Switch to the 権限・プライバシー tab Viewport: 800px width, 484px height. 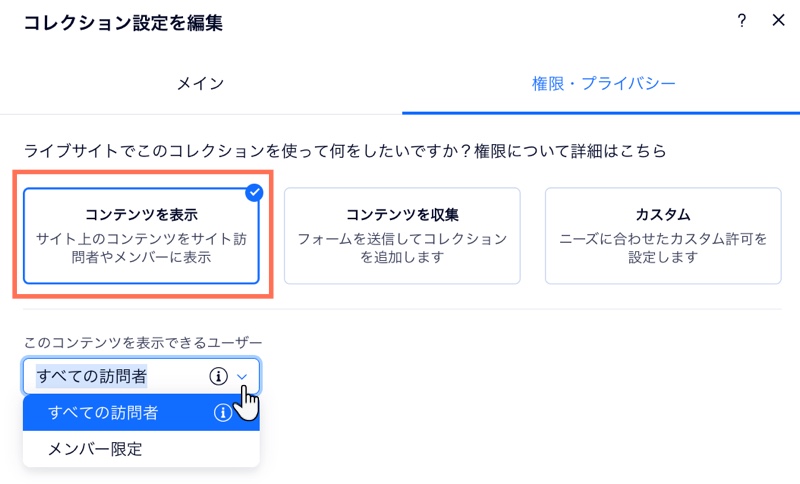click(604, 84)
